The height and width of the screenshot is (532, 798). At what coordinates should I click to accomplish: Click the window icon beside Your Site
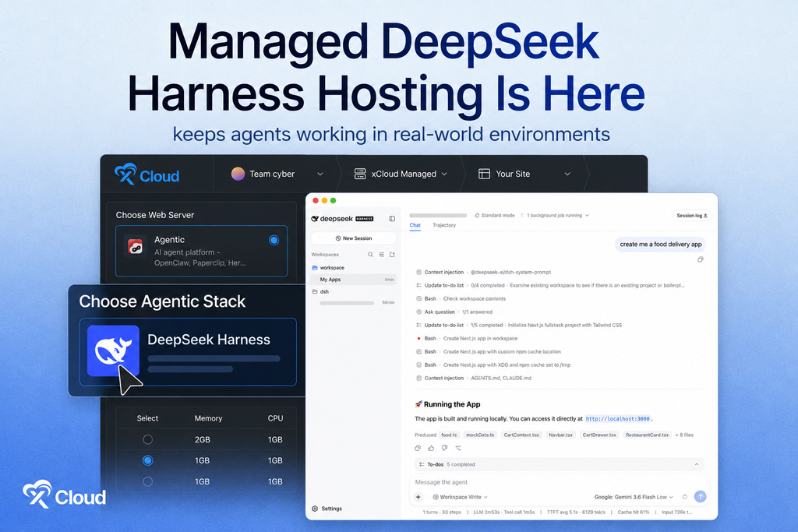(x=484, y=174)
